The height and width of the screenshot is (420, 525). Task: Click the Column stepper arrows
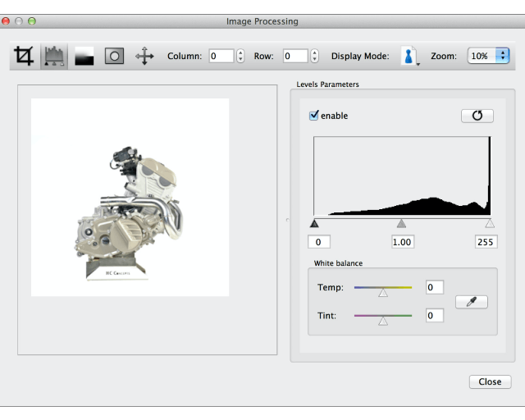click(x=240, y=56)
